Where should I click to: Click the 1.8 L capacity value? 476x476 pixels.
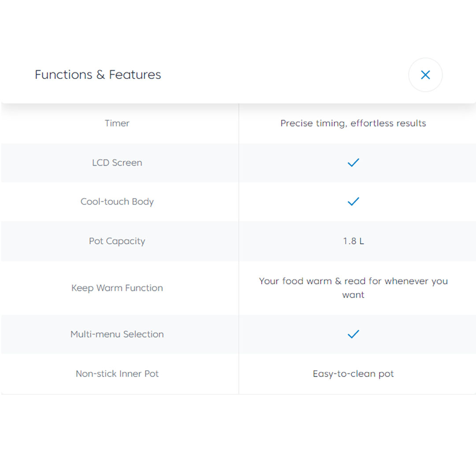click(353, 241)
